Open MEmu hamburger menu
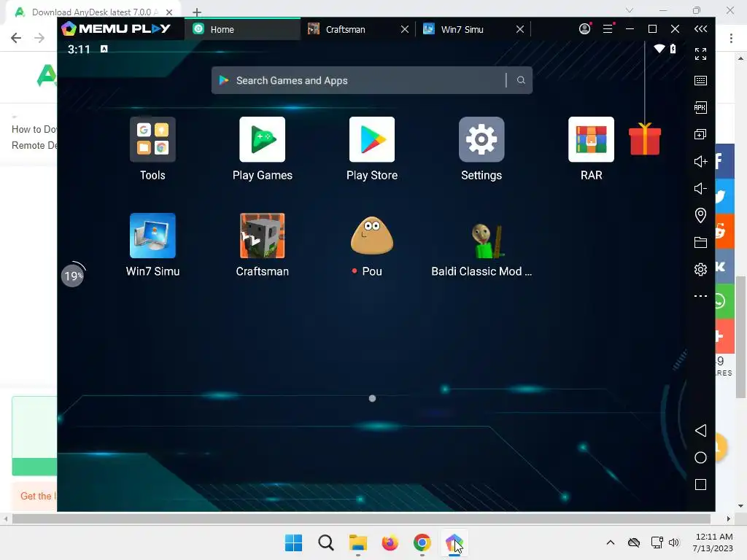 click(608, 28)
